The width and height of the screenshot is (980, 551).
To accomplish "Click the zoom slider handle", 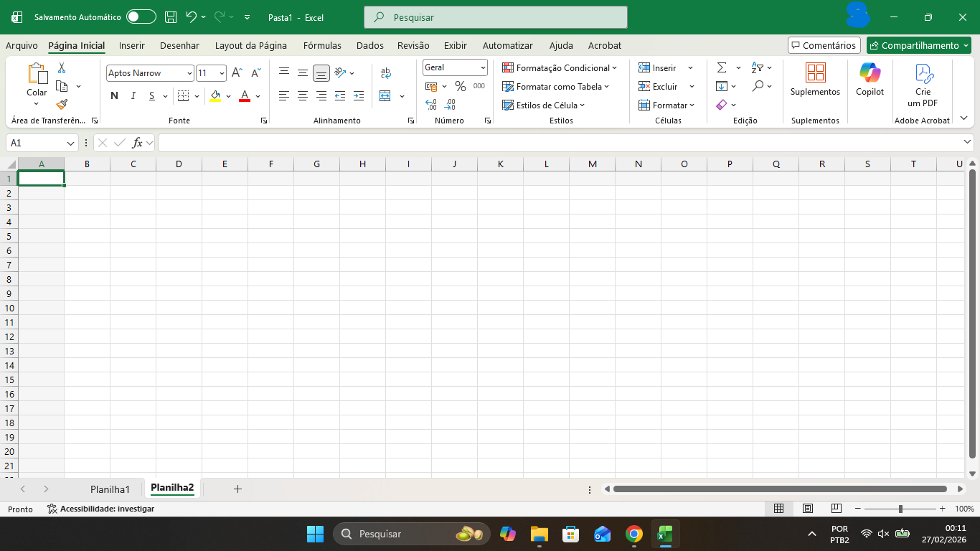I will 900,509.
